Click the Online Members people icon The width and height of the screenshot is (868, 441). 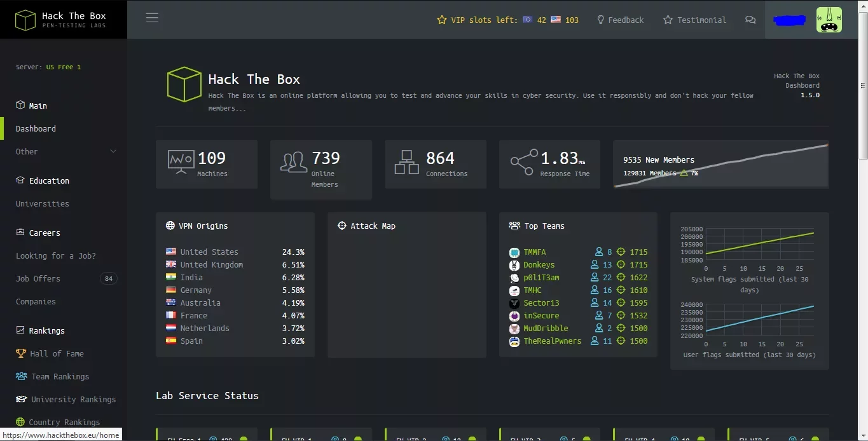294,161
